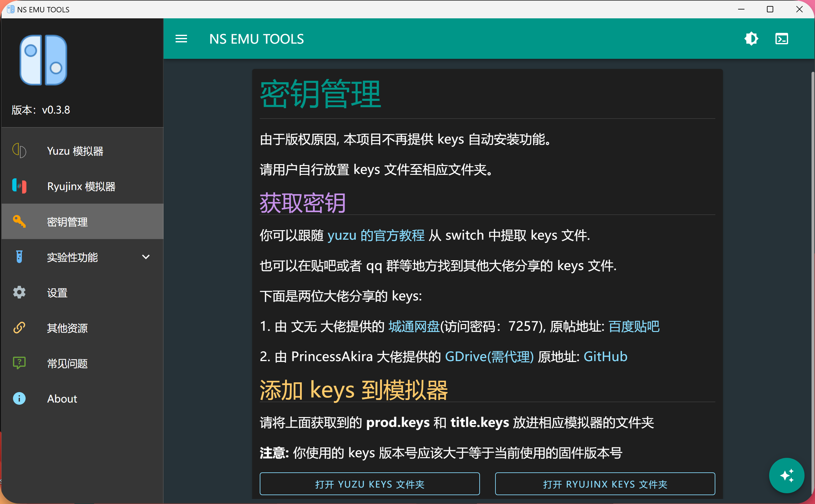The width and height of the screenshot is (815, 504).
Task: Click the settings gear icon in sidebar
Action: pos(19,292)
